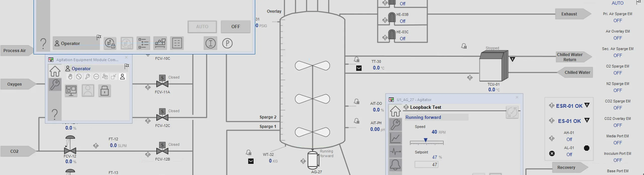644x175 pixels.
Task: Select HE-03B heater element
Action: [392, 18]
